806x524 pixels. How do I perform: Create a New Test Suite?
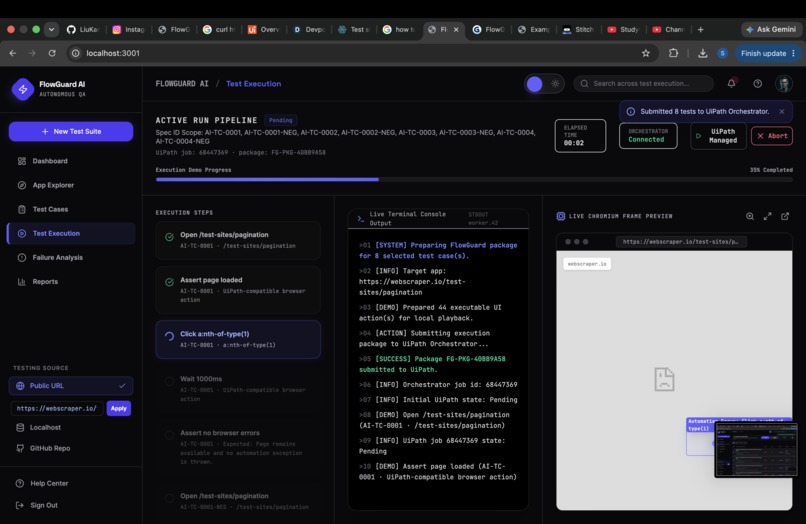click(x=71, y=132)
